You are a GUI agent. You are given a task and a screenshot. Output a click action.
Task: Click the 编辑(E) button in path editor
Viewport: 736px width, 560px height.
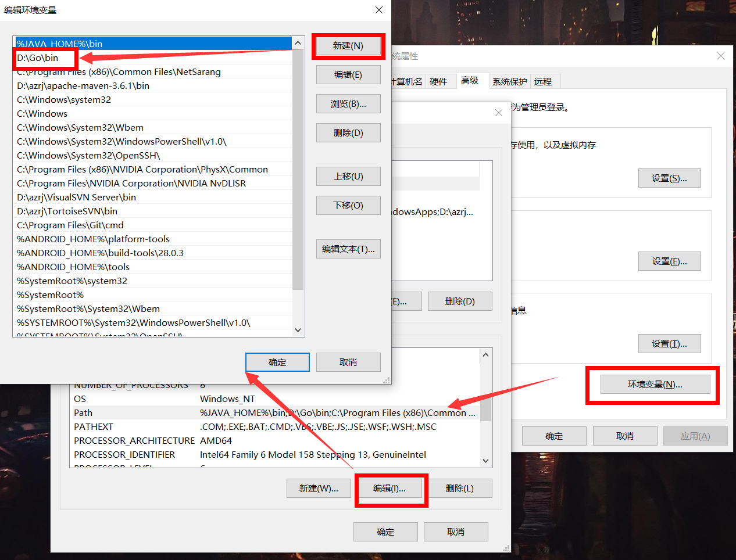pos(348,75)
